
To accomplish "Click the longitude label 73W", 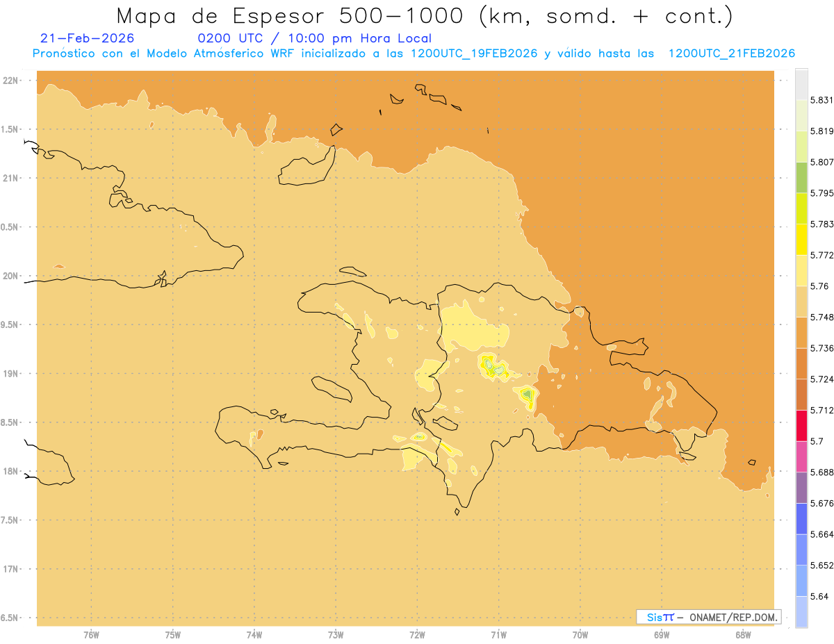I will (336, 634).
